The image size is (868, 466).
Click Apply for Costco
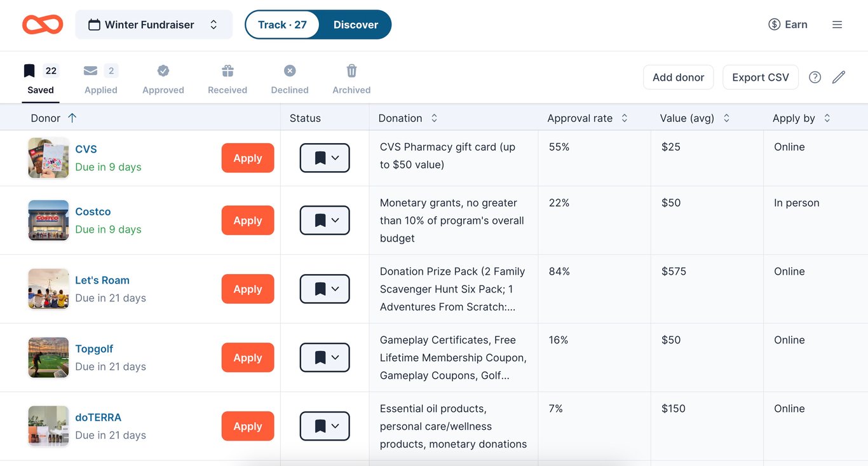point(248,221)
